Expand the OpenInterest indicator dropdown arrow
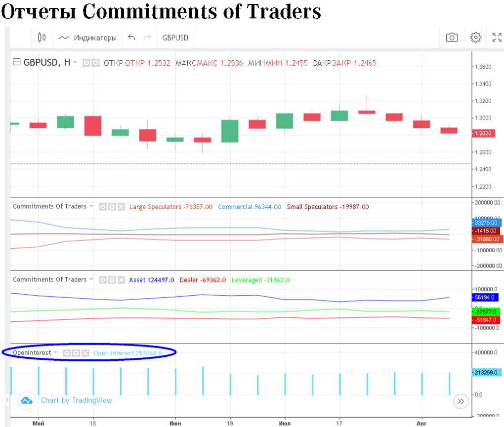Screen dimensions: 504x427 pyautogui.click(x=55, y=353)
